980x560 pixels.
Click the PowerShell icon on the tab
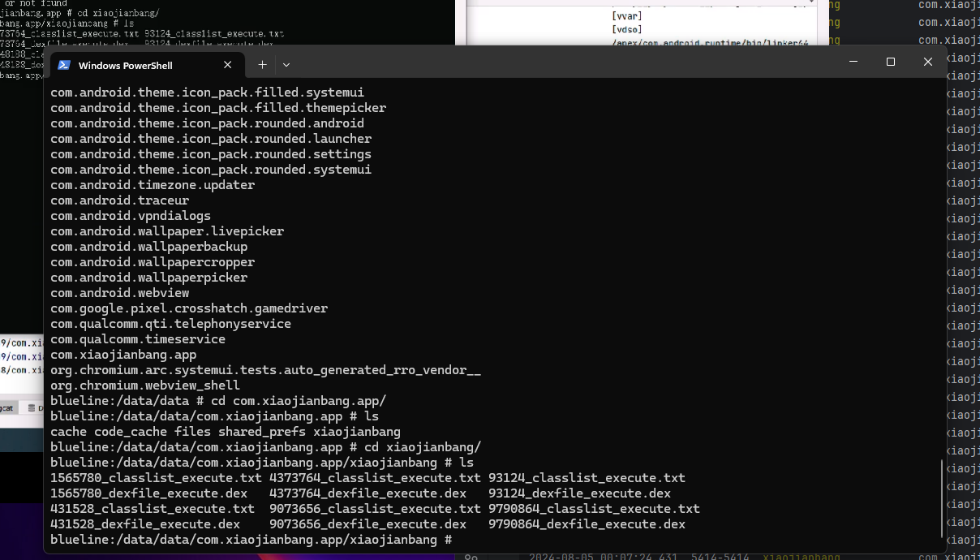63,65
